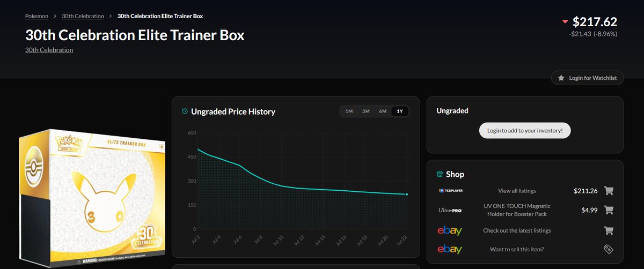644x269 pixels.
Task: Open View all listings on TCGplayer
Action: click(x=517, y=191)
